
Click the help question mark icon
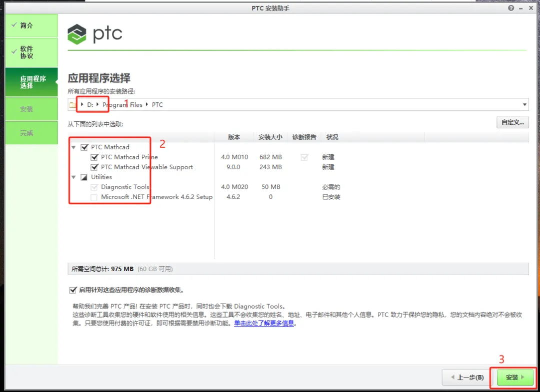click(510, 8)
